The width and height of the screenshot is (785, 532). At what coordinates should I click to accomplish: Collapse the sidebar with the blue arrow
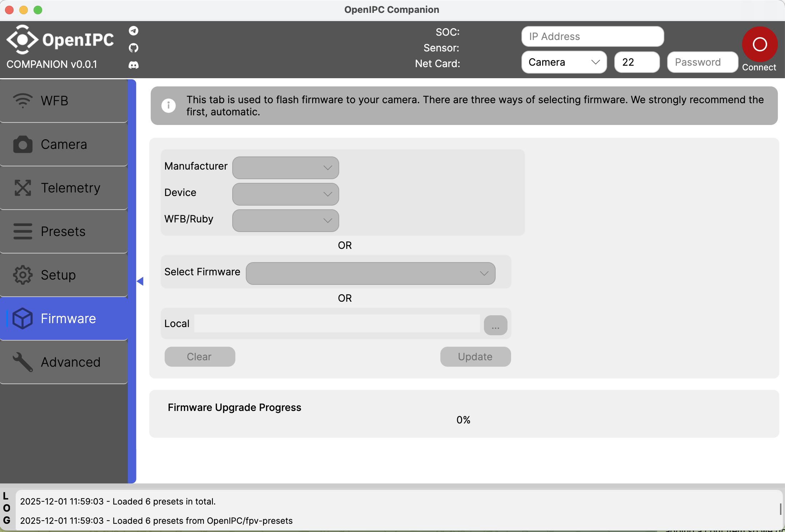click(140, 281)
